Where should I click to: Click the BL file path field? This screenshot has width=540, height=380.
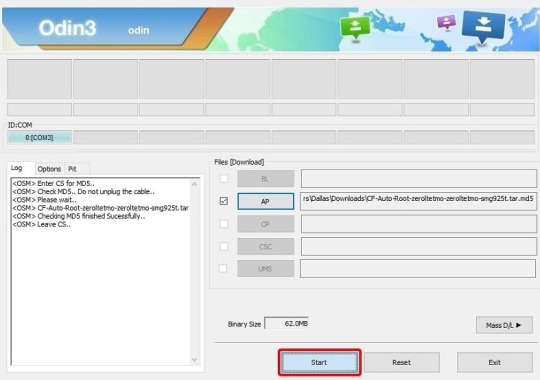418,178
